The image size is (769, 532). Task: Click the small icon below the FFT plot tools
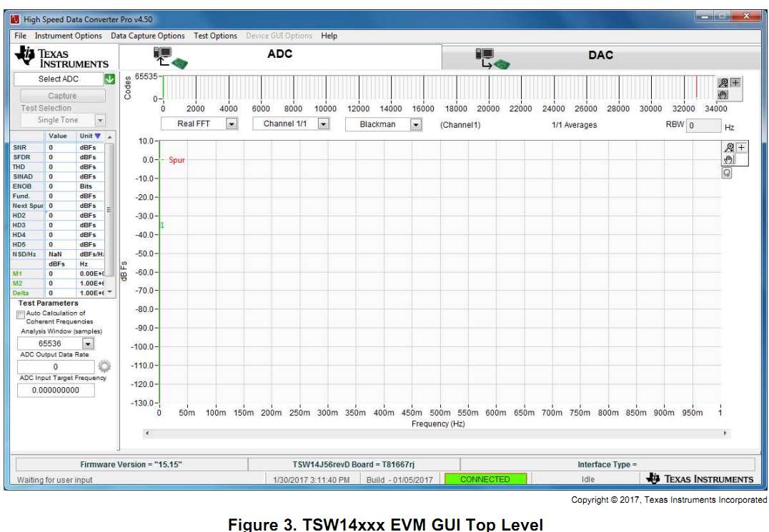point(727,172)
